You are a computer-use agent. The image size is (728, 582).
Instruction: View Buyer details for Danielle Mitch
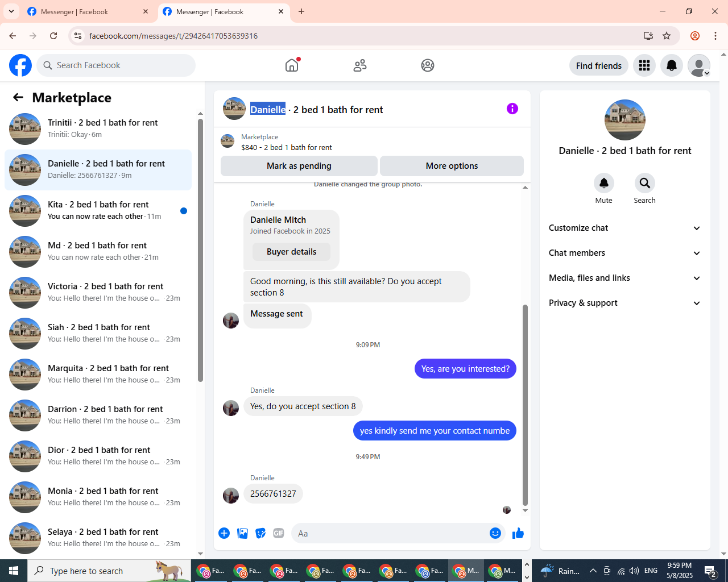(291, 252)
